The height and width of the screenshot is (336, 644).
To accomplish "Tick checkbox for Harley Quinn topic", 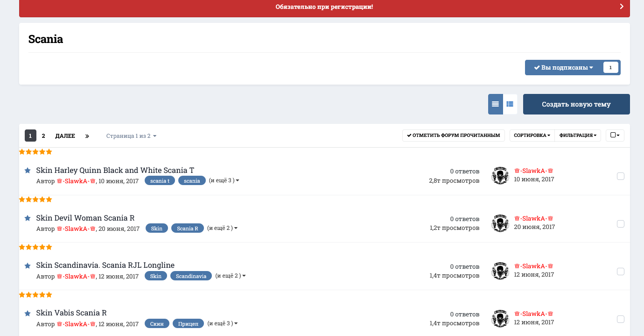I will (x=621, y=176).
